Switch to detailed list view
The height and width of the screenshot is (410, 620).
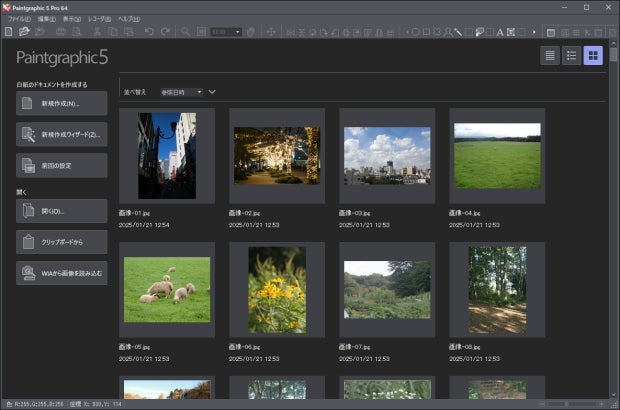[x=571, y=56]
